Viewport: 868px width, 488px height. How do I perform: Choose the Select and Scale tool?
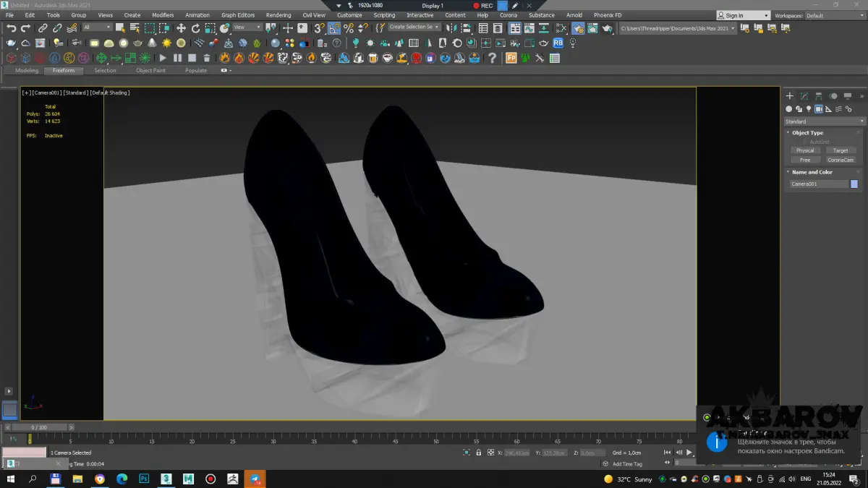tap(210, 28)
